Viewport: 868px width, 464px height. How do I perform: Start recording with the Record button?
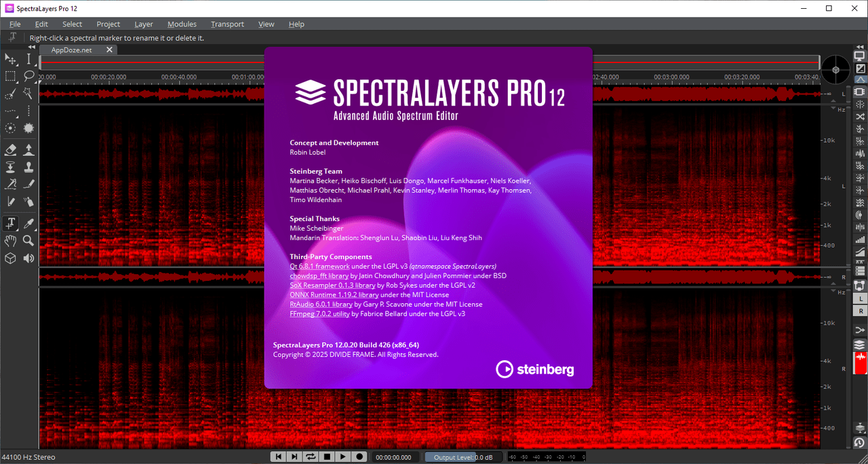tap(359, 457)
